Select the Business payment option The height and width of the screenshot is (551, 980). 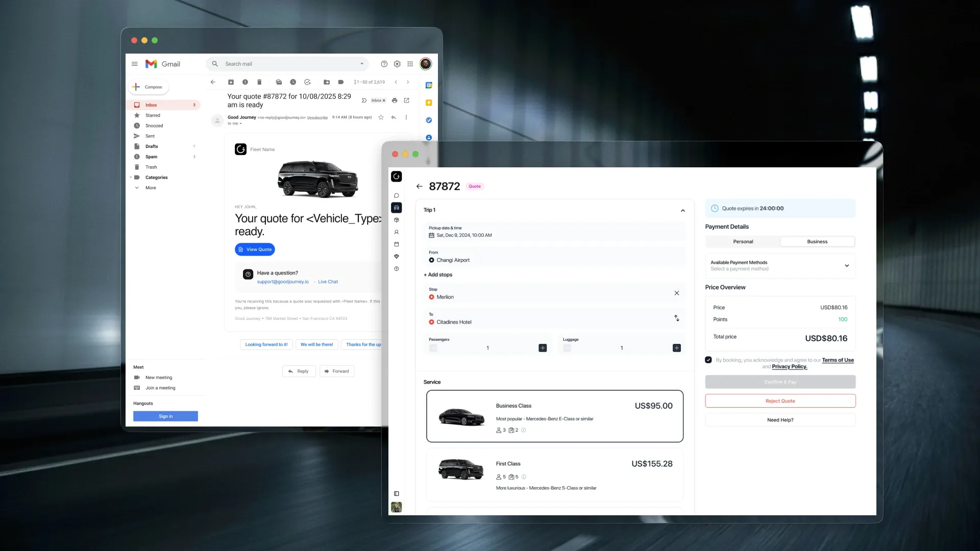point(817,242)
